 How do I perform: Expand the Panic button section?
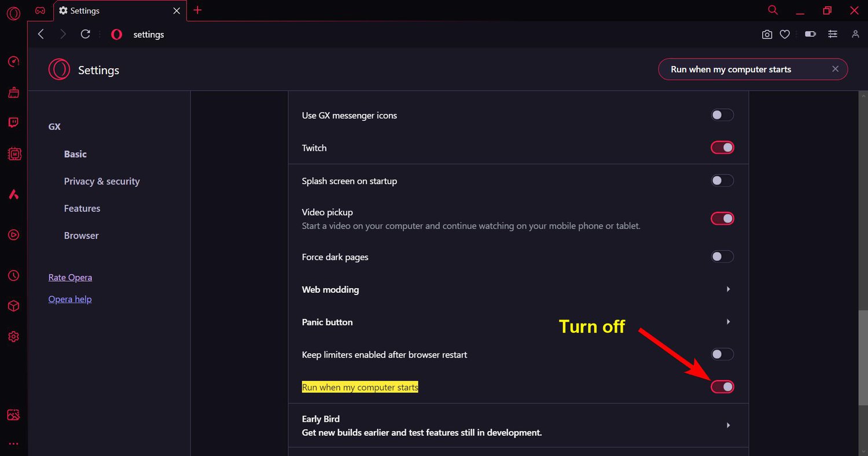coord(728,322)
